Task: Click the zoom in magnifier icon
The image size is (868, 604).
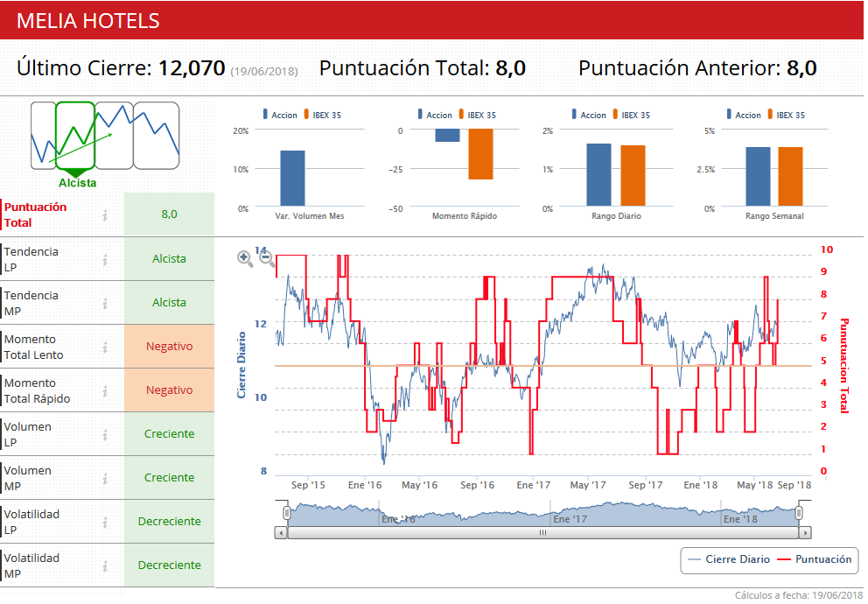Action: pos(245,258)
